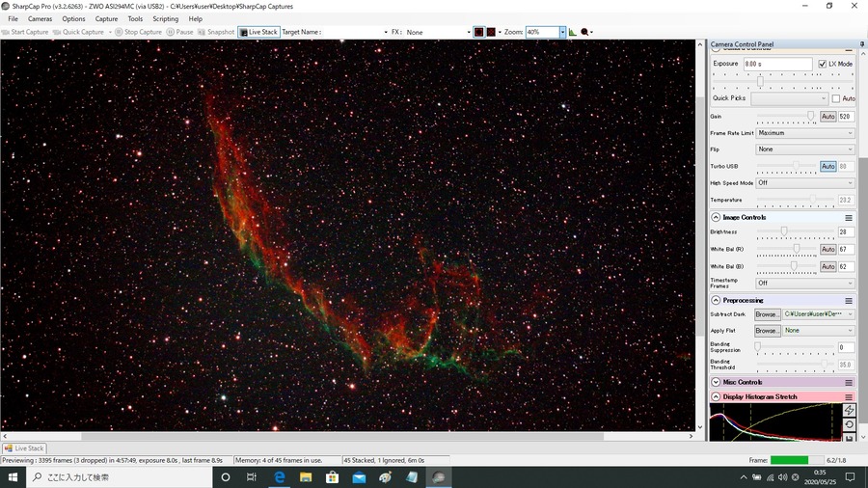Open the Misc Controls hamburger menu
Image resolution: width=868 pixels, height=488 pixels.
(x=849, y=382)
